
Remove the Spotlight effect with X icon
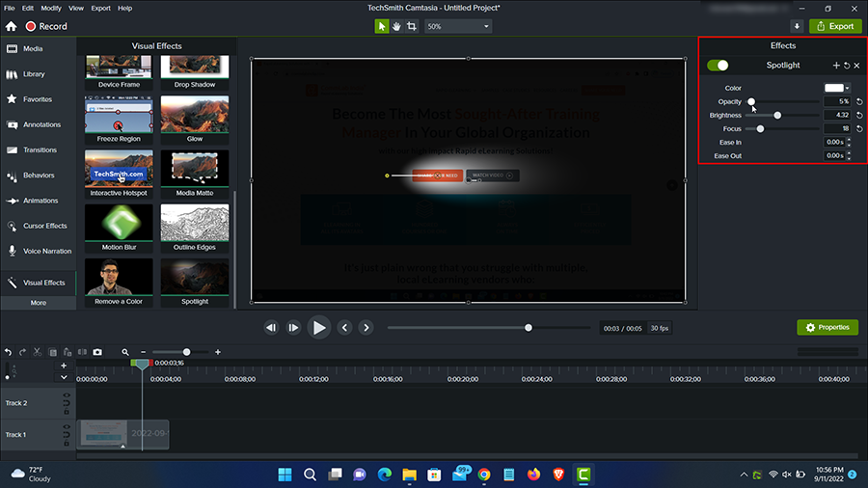pyautogui.click(x=857, y=66)
